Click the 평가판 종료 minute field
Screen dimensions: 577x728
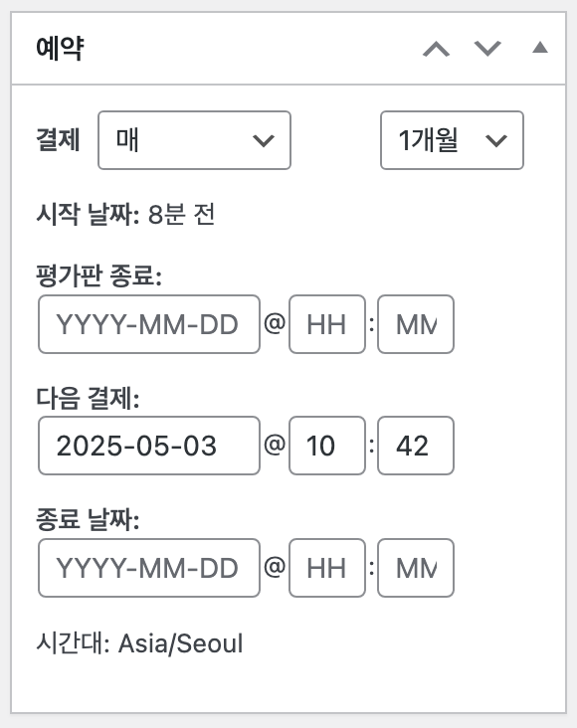tap(416, 324)
